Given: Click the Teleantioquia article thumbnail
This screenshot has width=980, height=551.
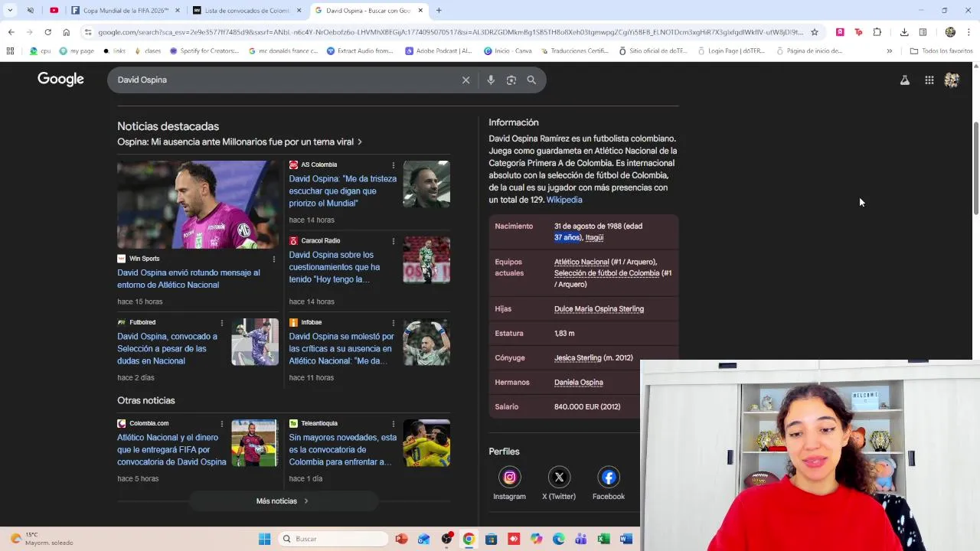Looking at the screenshot, I should pos(426,443).
